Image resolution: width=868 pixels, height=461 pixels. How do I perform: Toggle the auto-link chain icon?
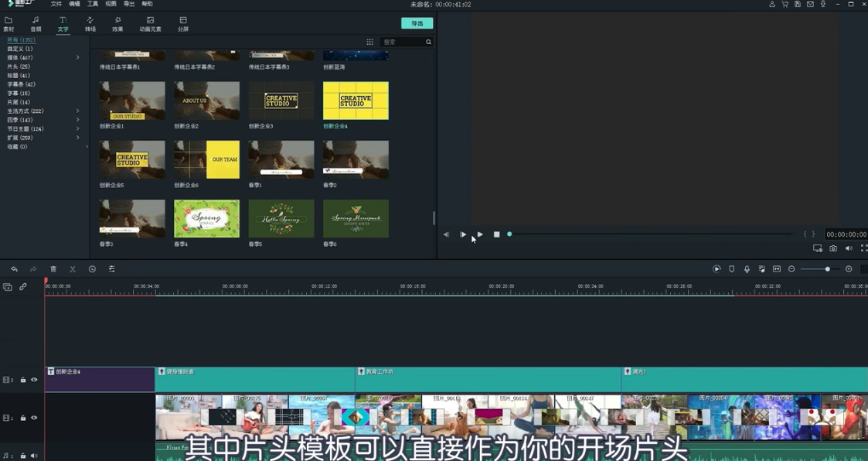coord(22,287)
